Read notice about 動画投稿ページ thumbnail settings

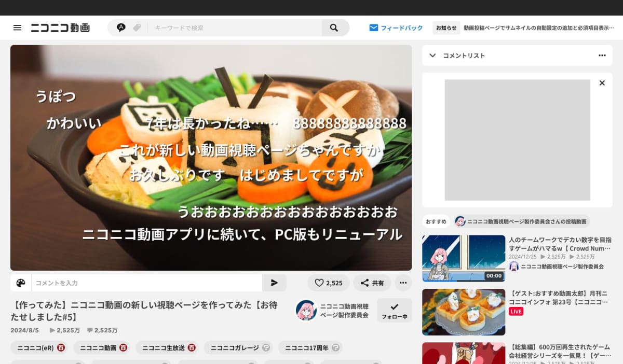(x=539, y=28)
